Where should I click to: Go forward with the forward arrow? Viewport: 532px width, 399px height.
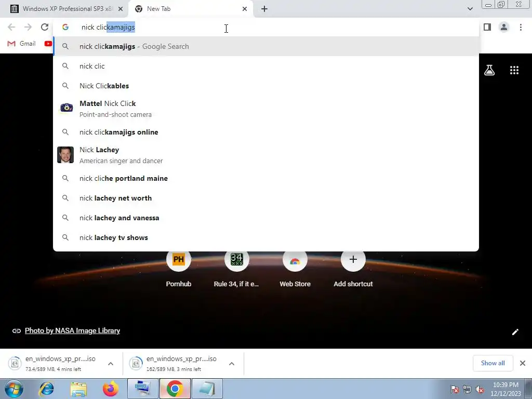click(28, 27)
